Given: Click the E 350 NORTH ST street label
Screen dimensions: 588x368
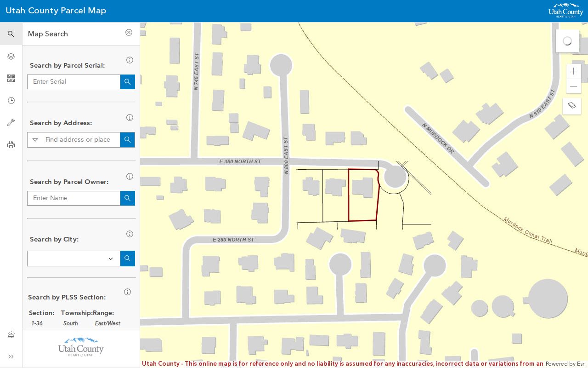Looking at the screenshot, I should [240, 161].
